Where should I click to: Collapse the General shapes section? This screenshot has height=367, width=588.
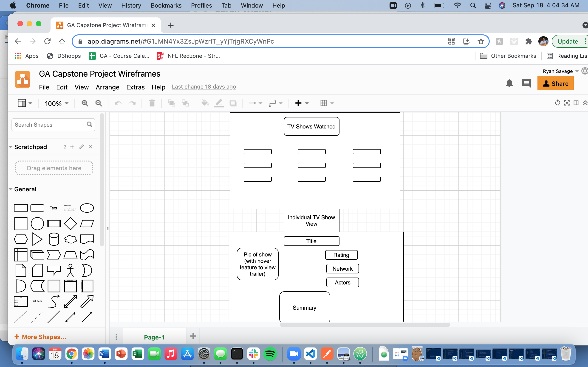[25, 189]
